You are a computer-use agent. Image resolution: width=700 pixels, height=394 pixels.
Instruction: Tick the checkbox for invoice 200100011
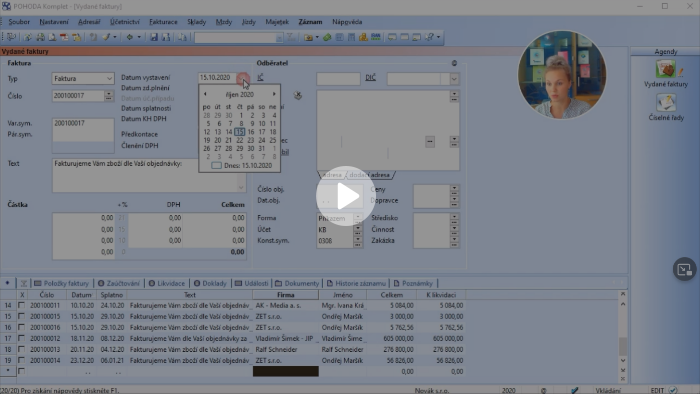click(21, 305)
